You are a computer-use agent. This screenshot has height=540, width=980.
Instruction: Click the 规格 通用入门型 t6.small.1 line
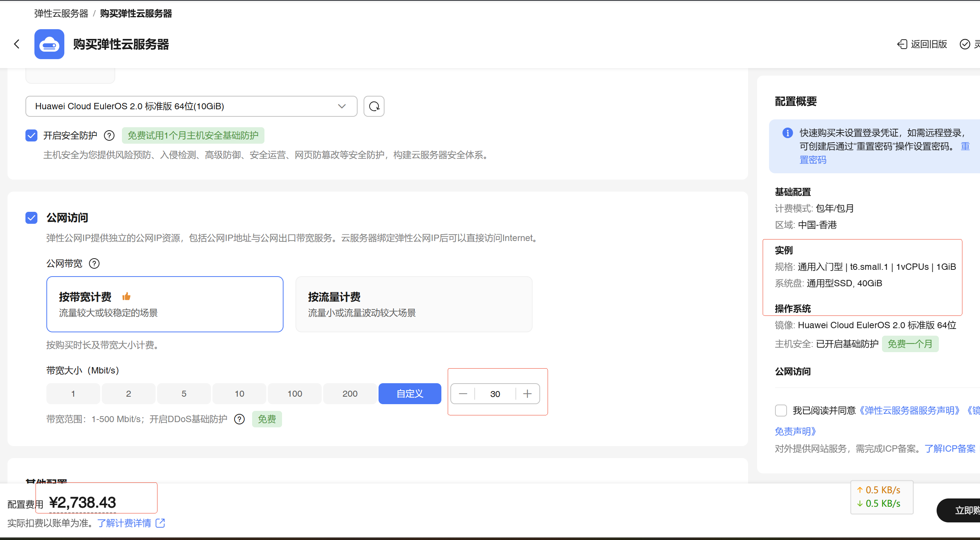pyautogui.click(x=865, y=267)
